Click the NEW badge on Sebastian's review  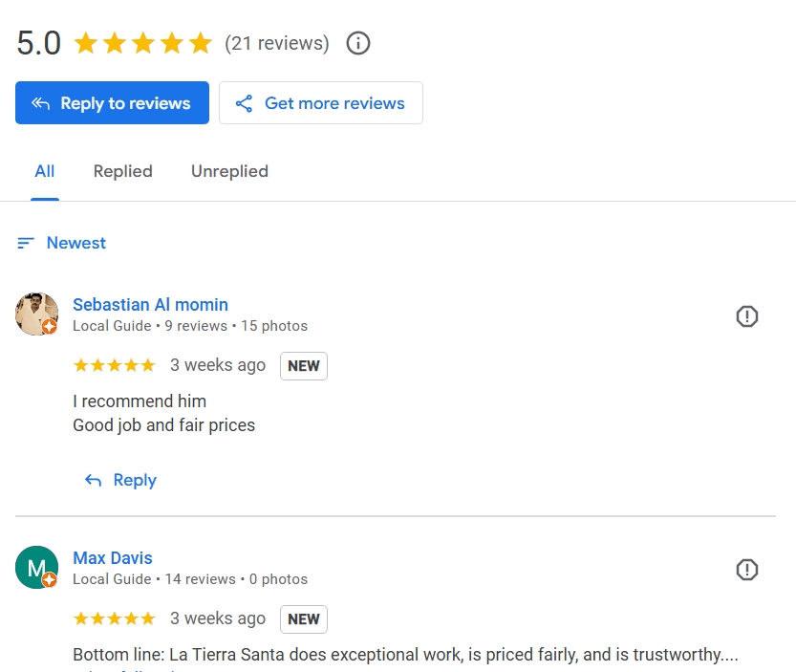(x=304, y=366)
